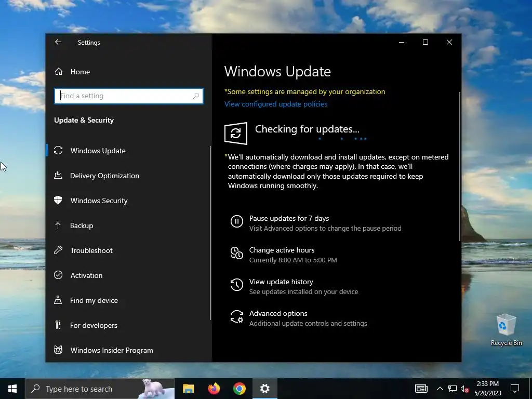Open Windows Insider Program page

112,350
